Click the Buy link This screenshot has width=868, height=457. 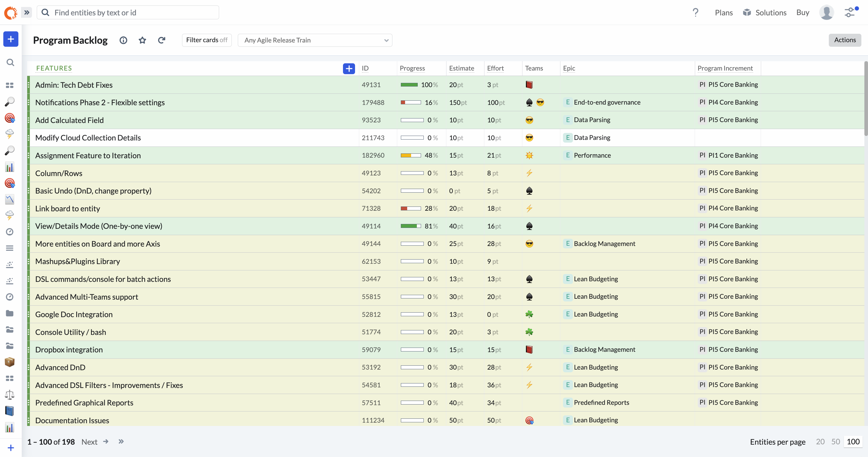click(x=803, y=12)
